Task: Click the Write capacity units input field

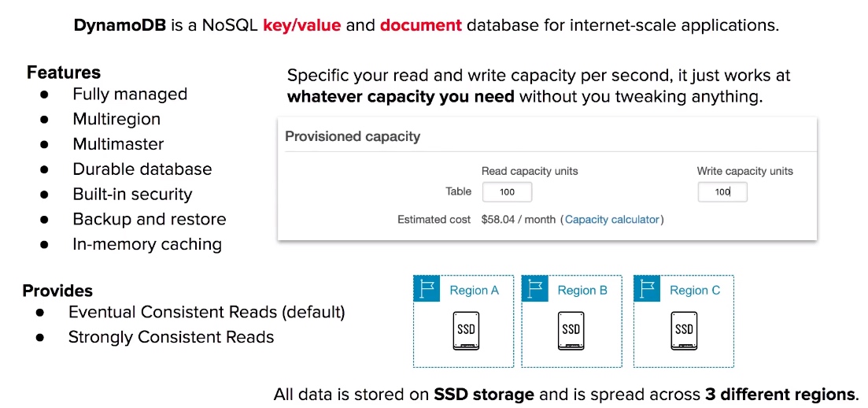Action: 722,192
